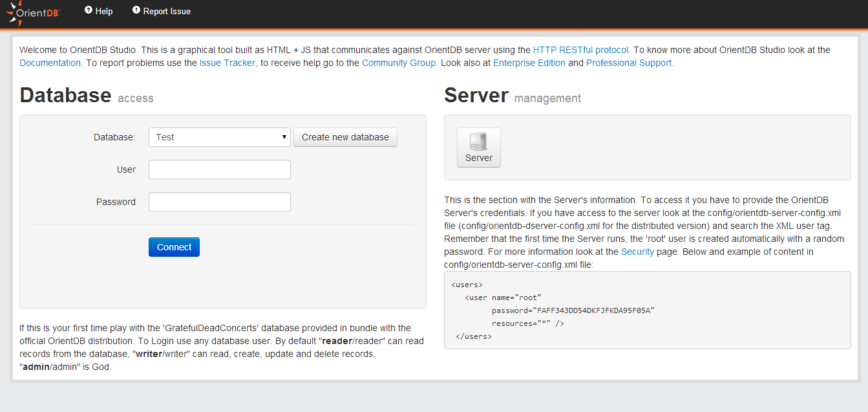
Task: Click the Report Issue exclamation icon
Action: click(x=136, y=10)
